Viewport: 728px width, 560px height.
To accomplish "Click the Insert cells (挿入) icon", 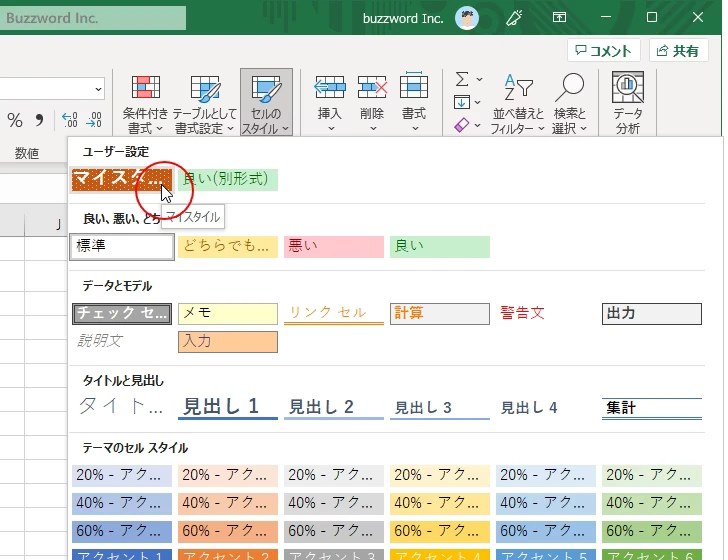I will point(330,87).
